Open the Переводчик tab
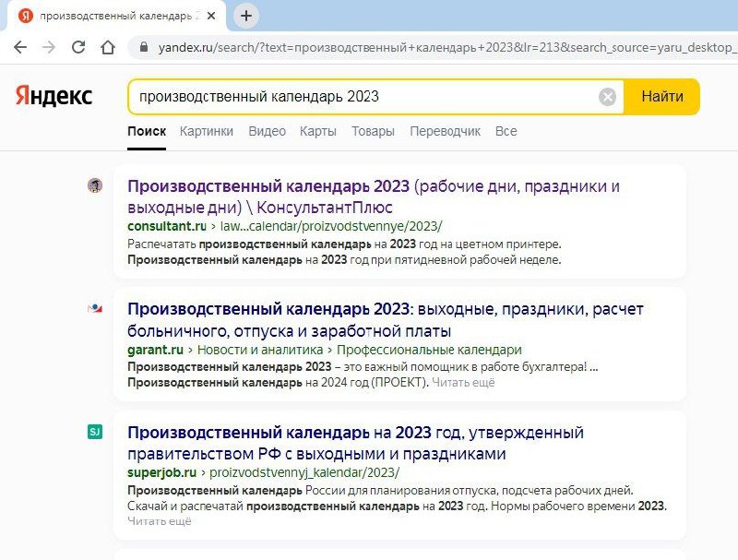 coord(445,131)
